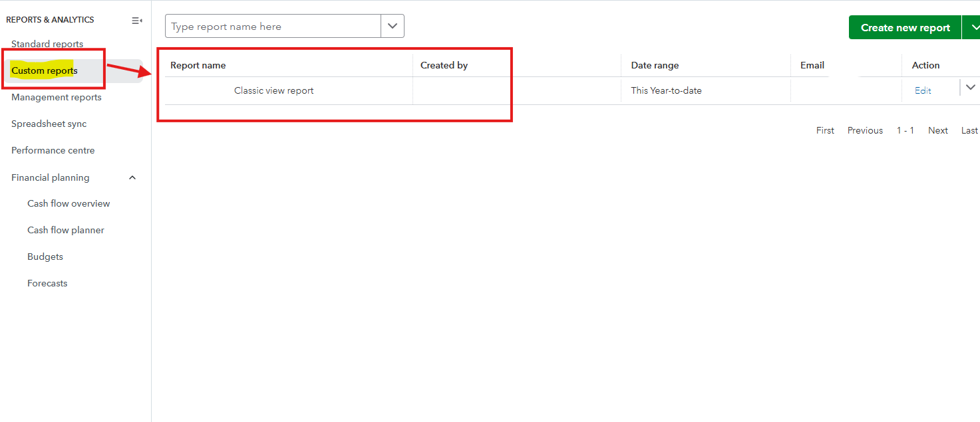Go to Next page of results
This screenshot has width=980, height=422.
tap(938, 130)
